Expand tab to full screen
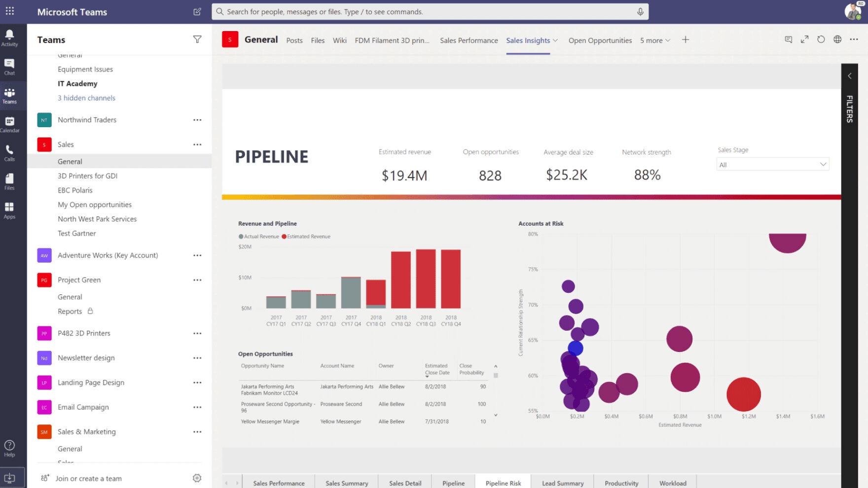Image resolution: width=868 pixels, height=488 pixels. pos(804,39)
